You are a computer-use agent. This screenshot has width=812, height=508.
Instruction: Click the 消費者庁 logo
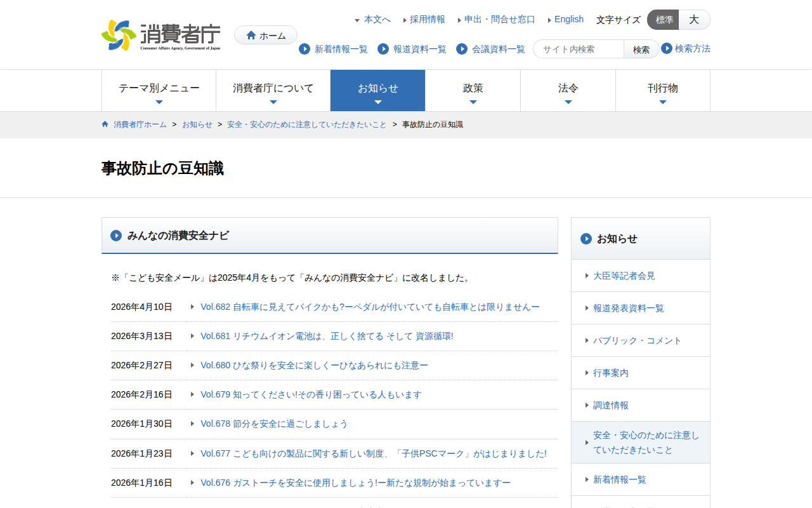coord(161,35)
